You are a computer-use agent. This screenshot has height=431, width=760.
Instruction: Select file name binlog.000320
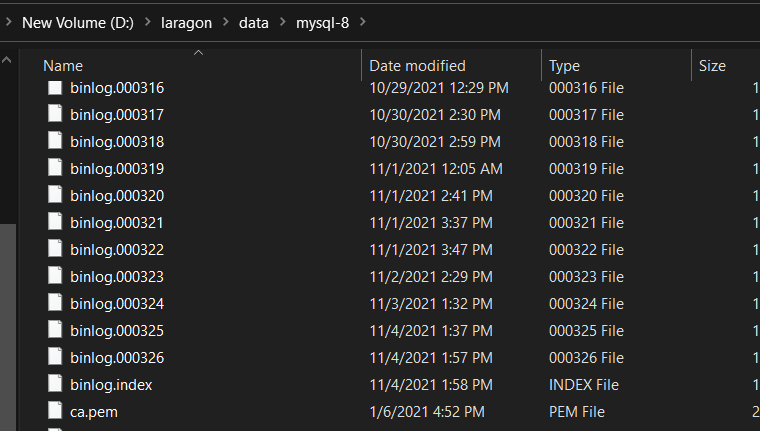point(117,196)
